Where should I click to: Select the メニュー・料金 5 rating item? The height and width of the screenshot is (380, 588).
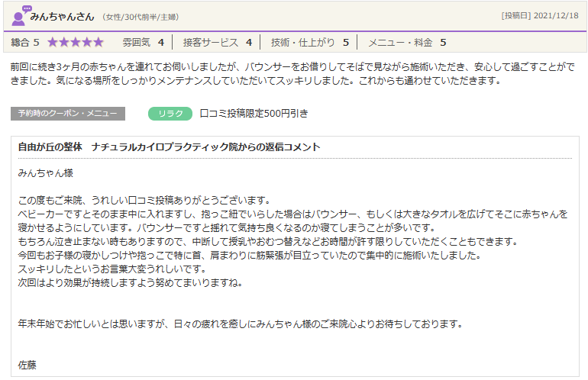tap(406, 43)
